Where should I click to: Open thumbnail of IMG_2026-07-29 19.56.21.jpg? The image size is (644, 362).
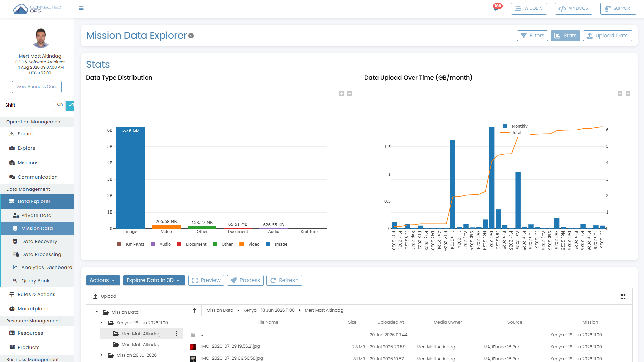pyautogui.click(x=193, y=347)
